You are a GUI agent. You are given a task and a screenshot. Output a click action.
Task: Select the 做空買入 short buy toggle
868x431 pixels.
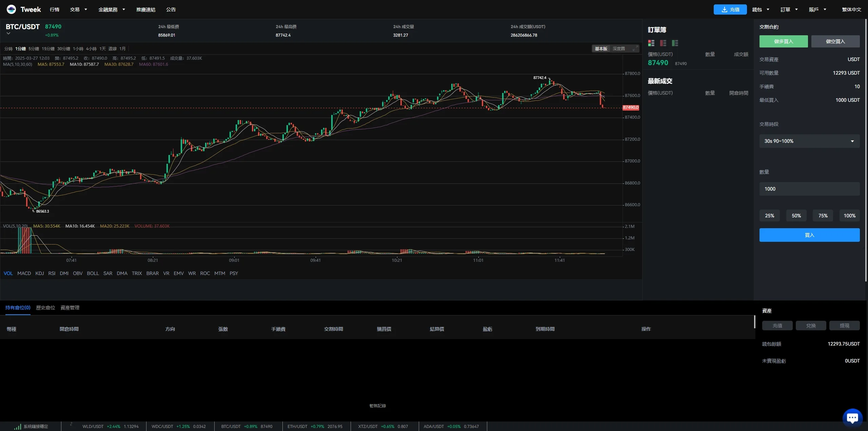(x=835, y=41)
